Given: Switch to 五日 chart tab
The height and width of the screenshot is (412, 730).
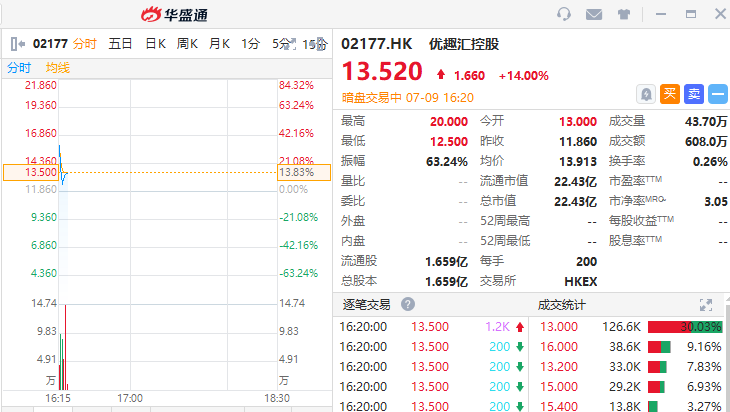Looking at the screenshot, I should [121, 44].
